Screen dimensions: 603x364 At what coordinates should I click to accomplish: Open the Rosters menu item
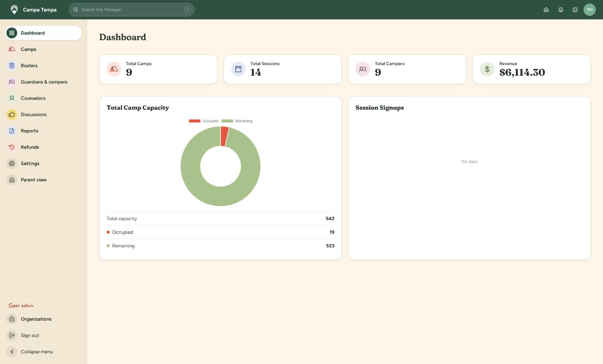(x=44, y=65)
